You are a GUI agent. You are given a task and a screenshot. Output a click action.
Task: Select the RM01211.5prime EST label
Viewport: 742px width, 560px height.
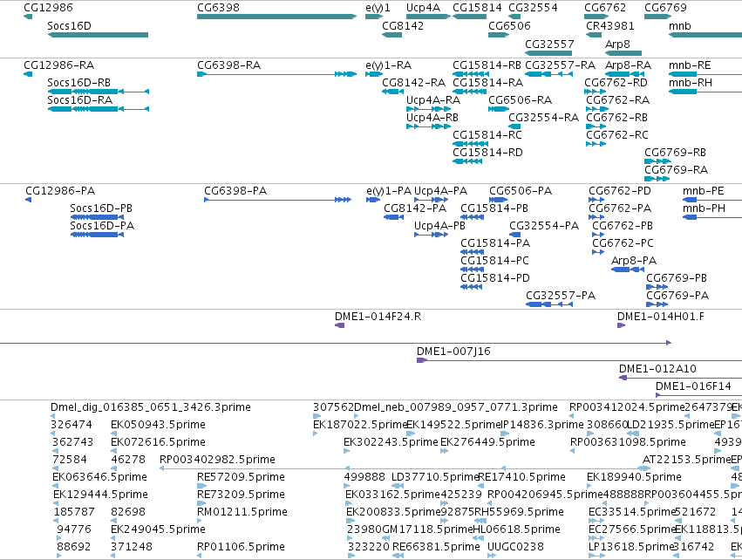(x=242, y=512)
